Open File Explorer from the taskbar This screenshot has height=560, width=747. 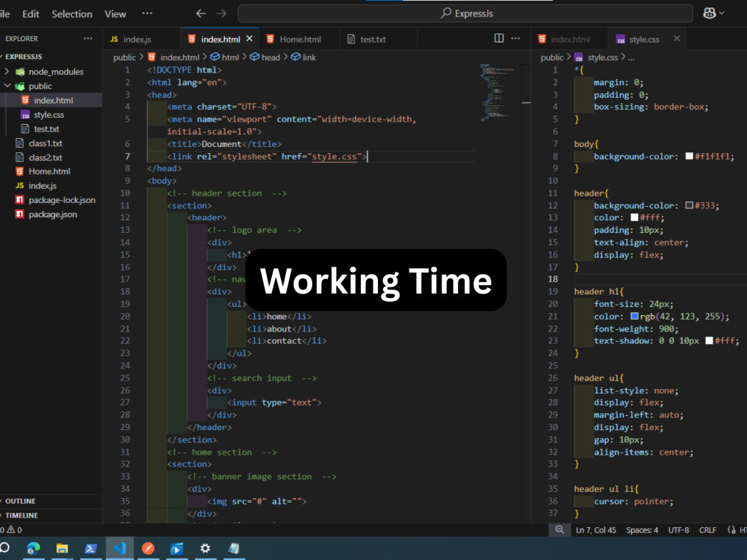coord(62,548)
